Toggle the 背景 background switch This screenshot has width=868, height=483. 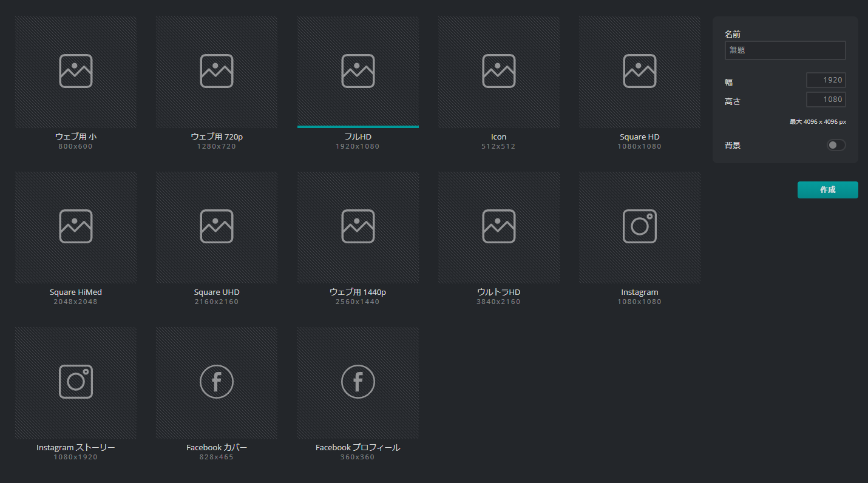tap(836, 145)
